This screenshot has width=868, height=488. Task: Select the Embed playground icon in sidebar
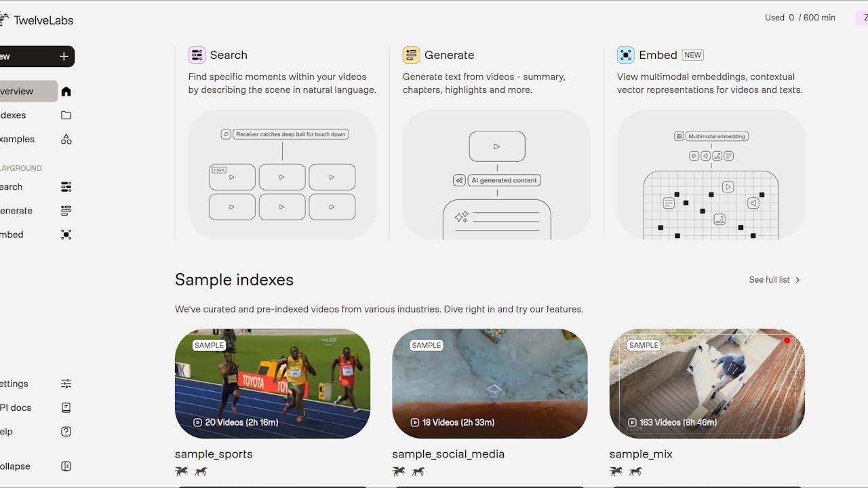pyautogui.click(x=66, y=235)
